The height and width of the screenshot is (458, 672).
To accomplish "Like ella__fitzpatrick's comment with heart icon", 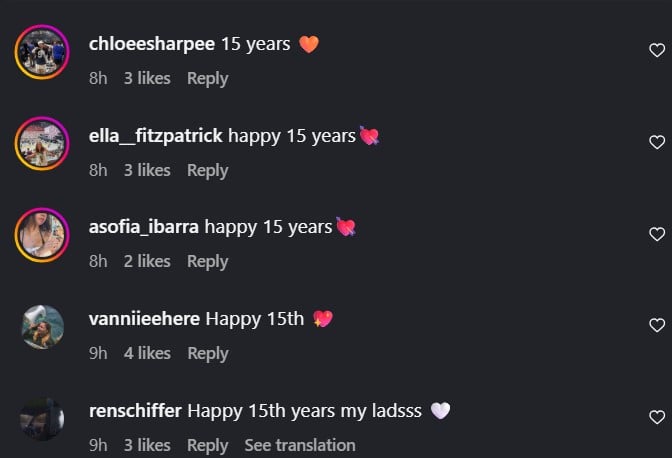I will (x=657, y=142).
